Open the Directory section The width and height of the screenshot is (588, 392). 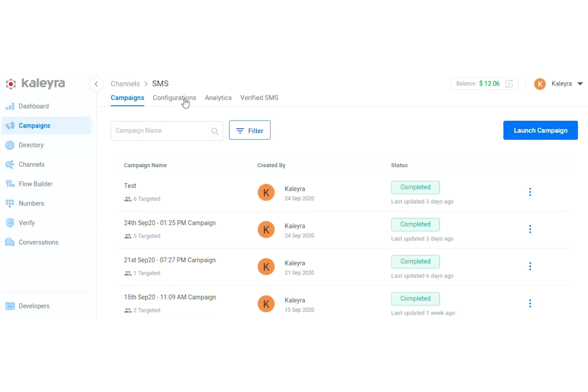tap(31, 145)
